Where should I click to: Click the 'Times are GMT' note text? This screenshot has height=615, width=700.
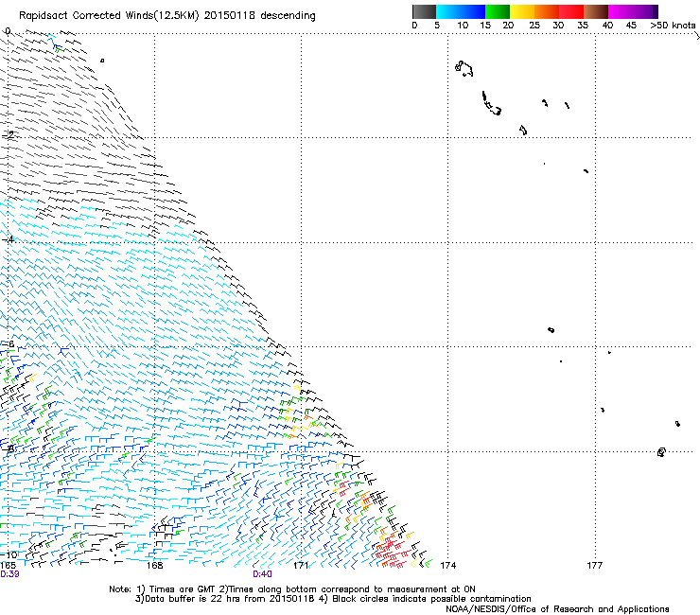(181, 589)
